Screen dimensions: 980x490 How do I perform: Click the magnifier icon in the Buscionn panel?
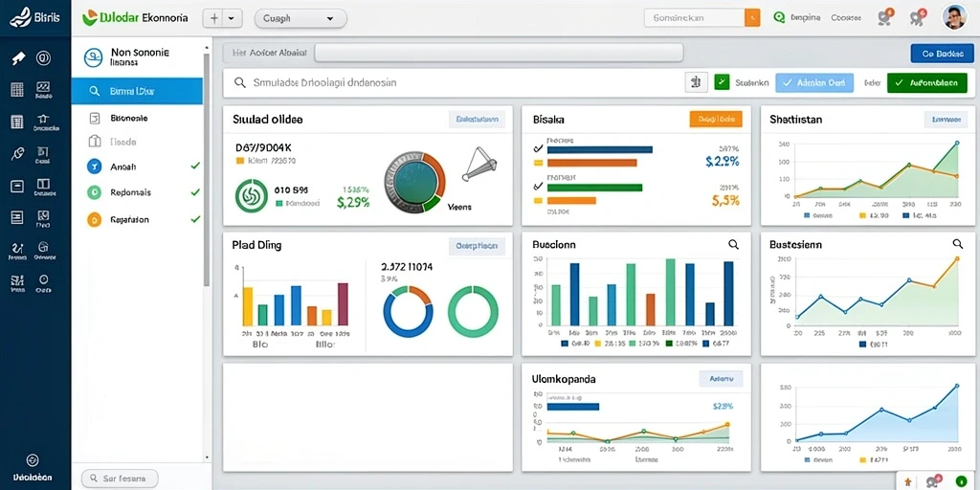click(734, 244)
